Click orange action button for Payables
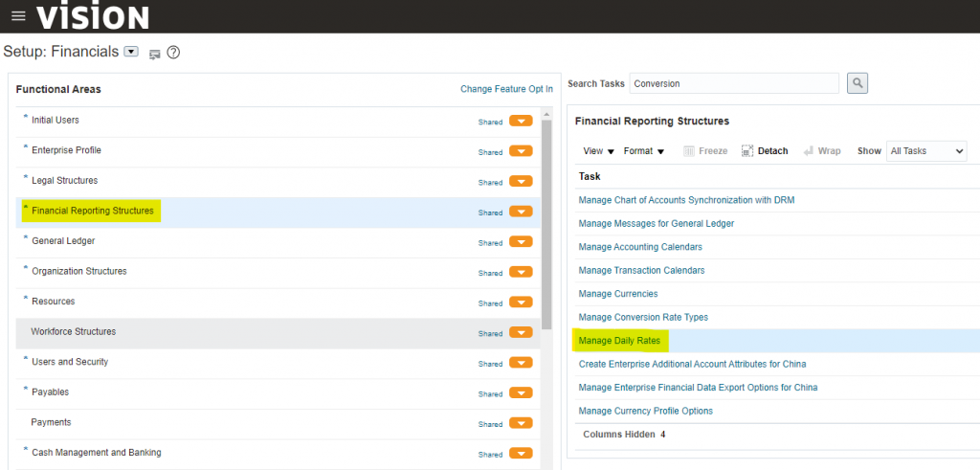Screen dimensions: 980x470 [521, 393]
